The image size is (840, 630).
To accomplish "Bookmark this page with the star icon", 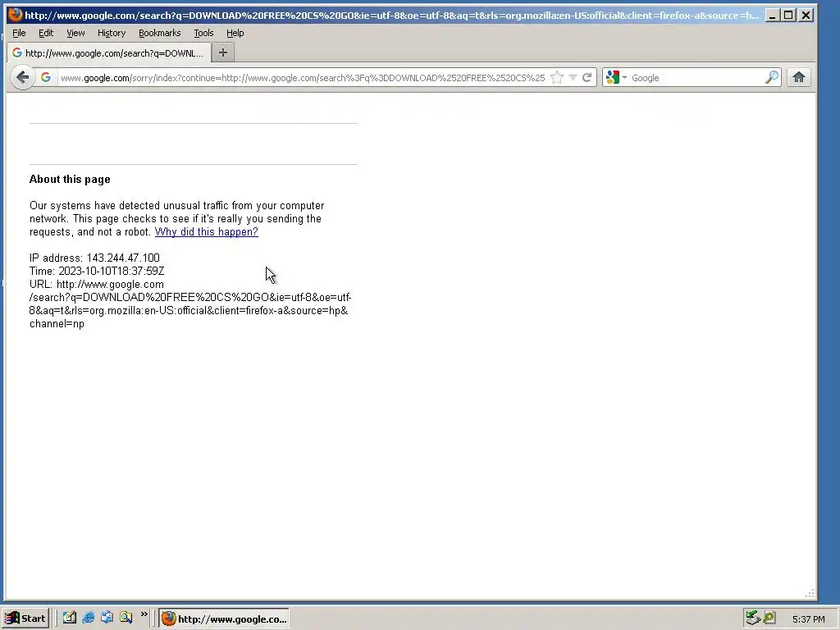I will [557, 78].
